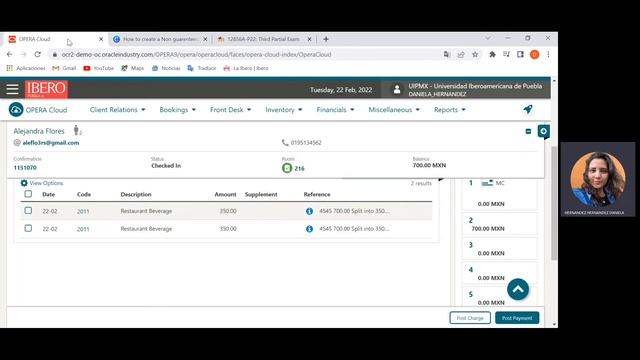
Task: Open the Noticias bookmark
Action: coord(166,68)
